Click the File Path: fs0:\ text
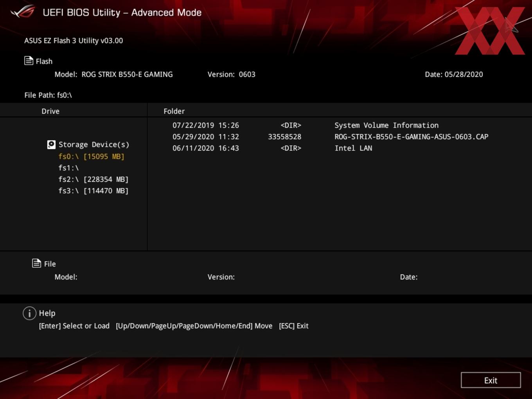The height and width of the screenshot is (399, 532). click(x=48, y=95)
